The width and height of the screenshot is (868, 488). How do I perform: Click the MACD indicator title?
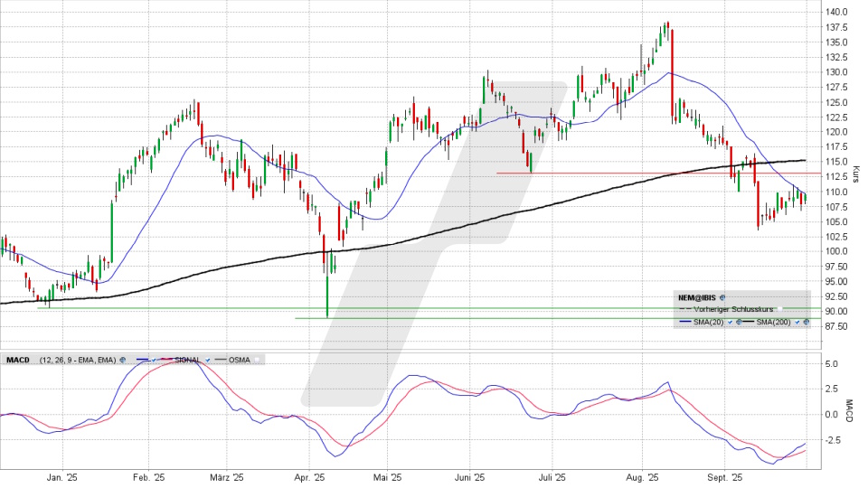(x=17, y=360)
